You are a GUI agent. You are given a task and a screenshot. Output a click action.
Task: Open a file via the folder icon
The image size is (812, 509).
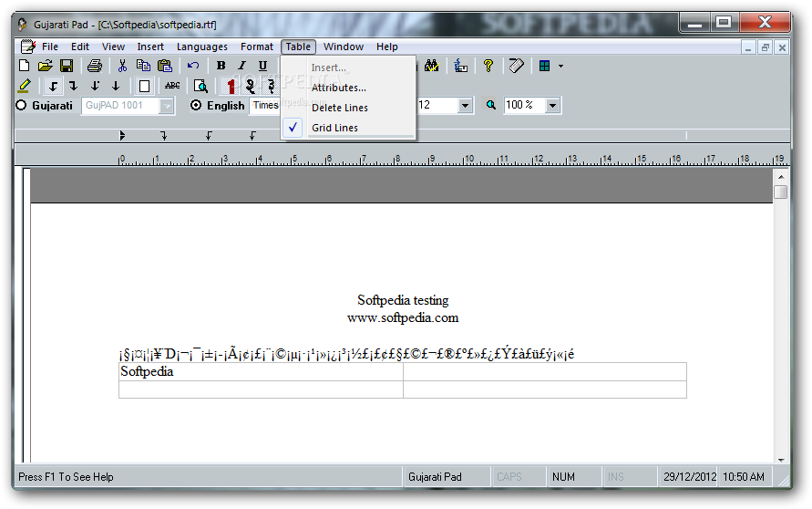[45, 66]
